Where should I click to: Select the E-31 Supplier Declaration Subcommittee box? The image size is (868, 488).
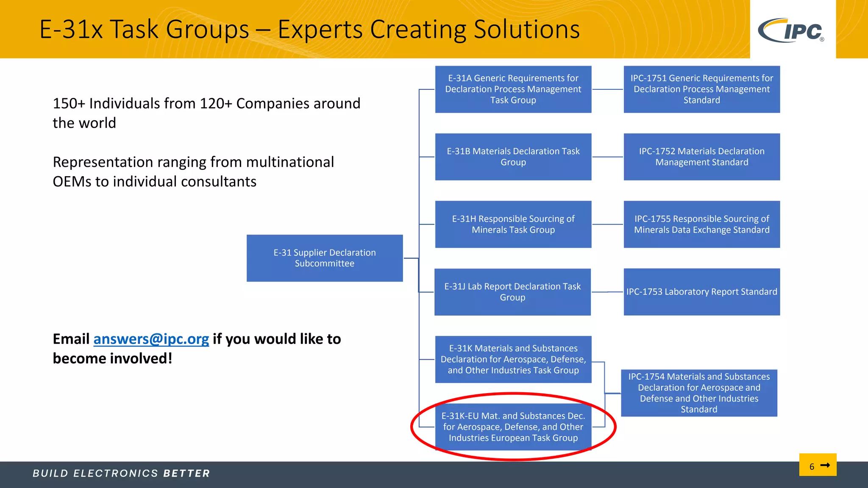[x=325, y=258]
